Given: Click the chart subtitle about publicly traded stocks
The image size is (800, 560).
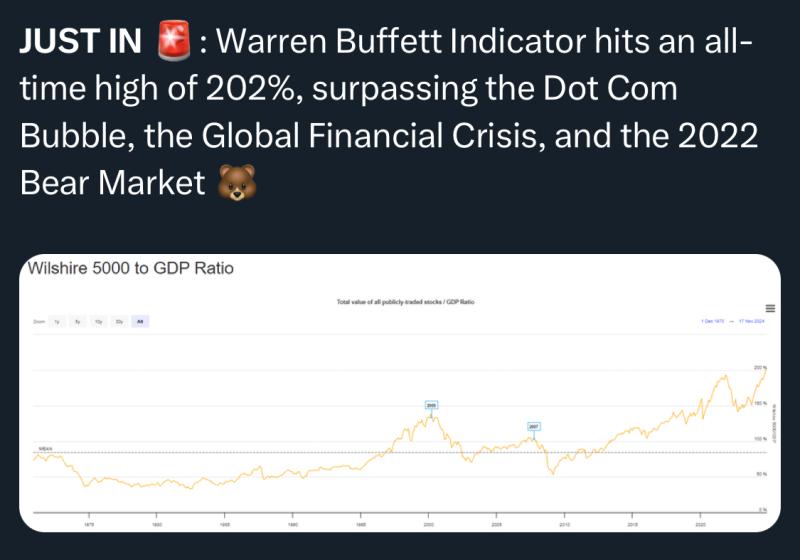Looking at the screenshot, I should (406, 302).
